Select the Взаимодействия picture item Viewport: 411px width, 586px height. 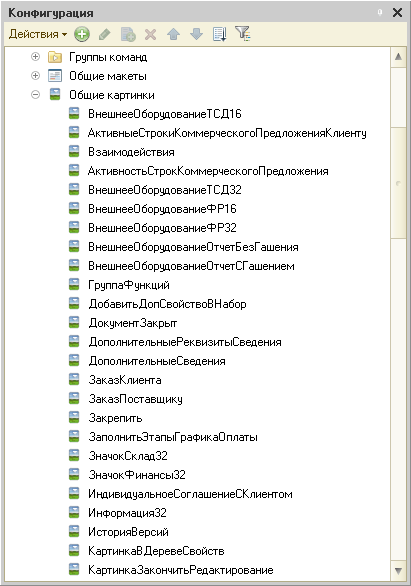pyautogui.click(x=131, y=152)
